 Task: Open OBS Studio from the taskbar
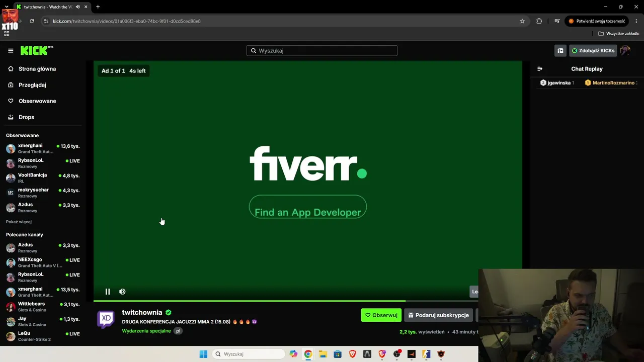point(396,354)
